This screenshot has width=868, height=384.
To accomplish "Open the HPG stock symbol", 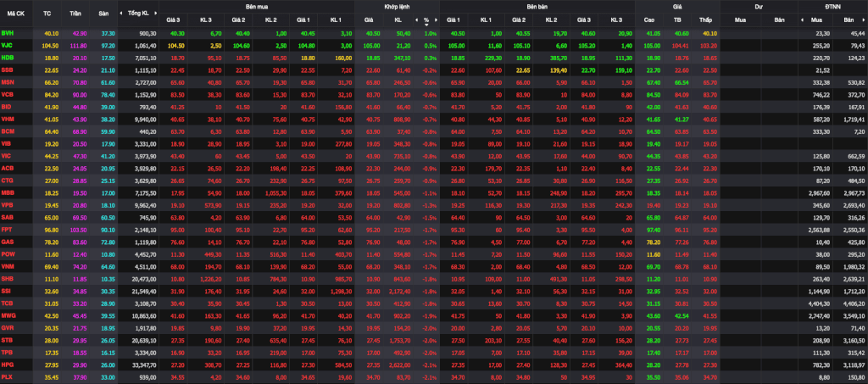I will (x=8, y=364).
